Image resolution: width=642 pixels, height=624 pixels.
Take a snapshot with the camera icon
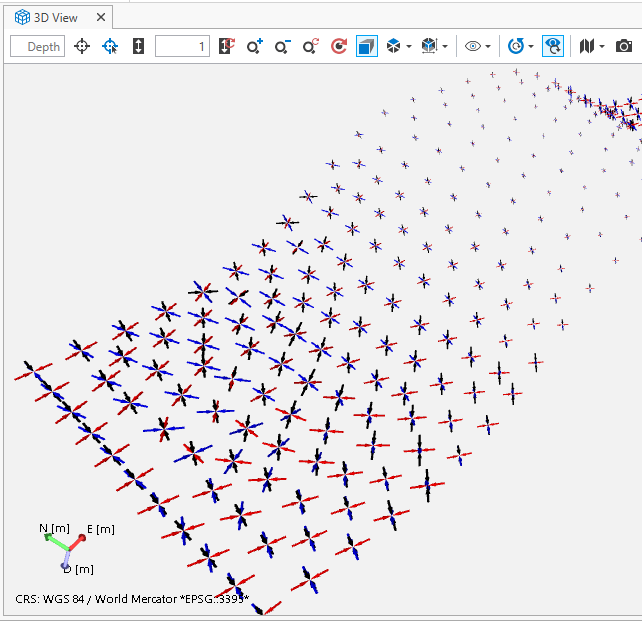[624, 46]
